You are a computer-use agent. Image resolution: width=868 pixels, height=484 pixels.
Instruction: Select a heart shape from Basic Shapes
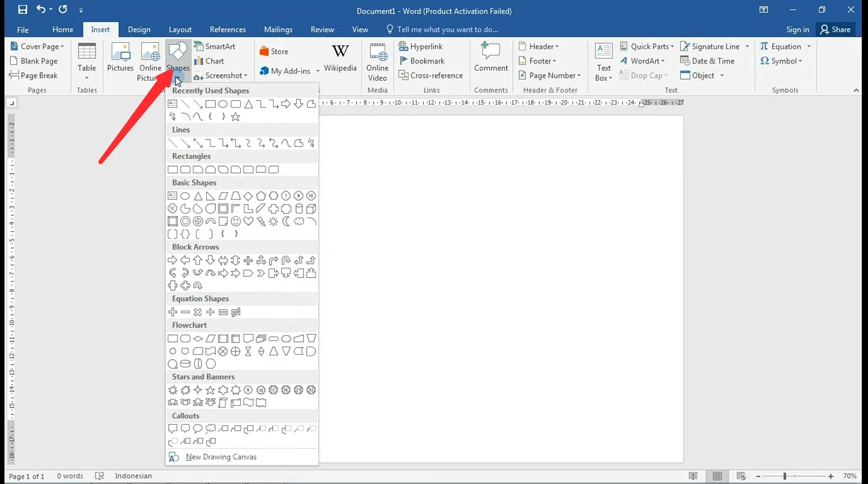click(x=248, y=221)
